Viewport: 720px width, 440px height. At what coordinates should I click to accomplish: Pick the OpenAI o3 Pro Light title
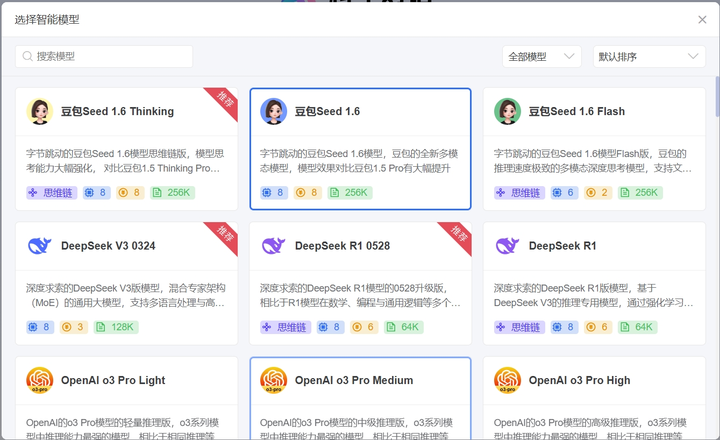pyautogui.click(x=113, y=380)
